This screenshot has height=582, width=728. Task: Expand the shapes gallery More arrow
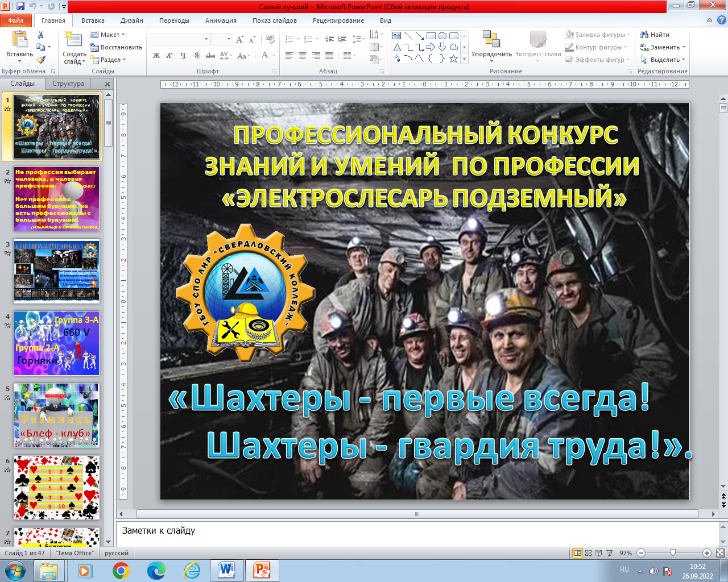(x=465, y=59)
